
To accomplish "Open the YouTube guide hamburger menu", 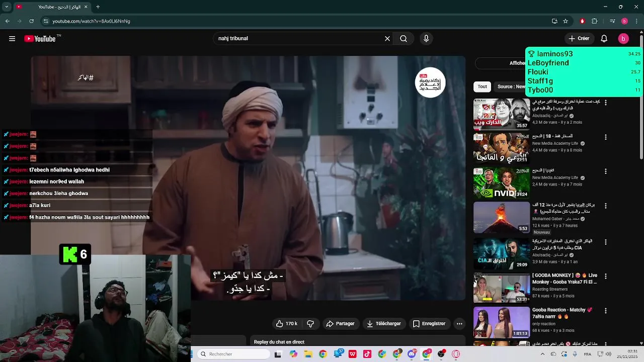I will (x=12, y=39).
